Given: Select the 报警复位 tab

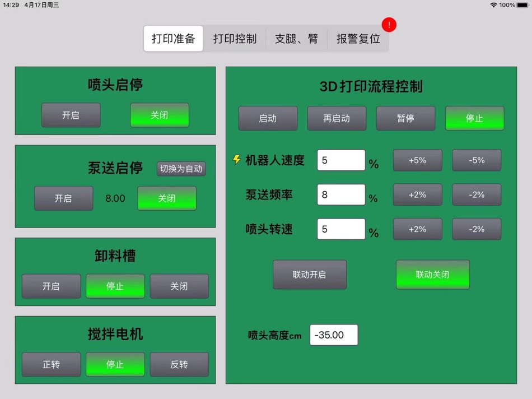Looking at the screenshot, I should point(357,39).
